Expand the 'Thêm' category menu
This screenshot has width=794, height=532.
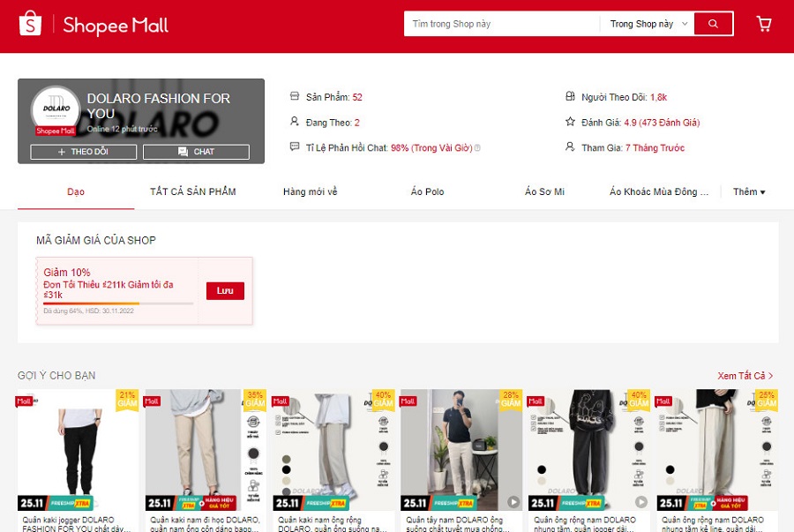coord(749,191)
